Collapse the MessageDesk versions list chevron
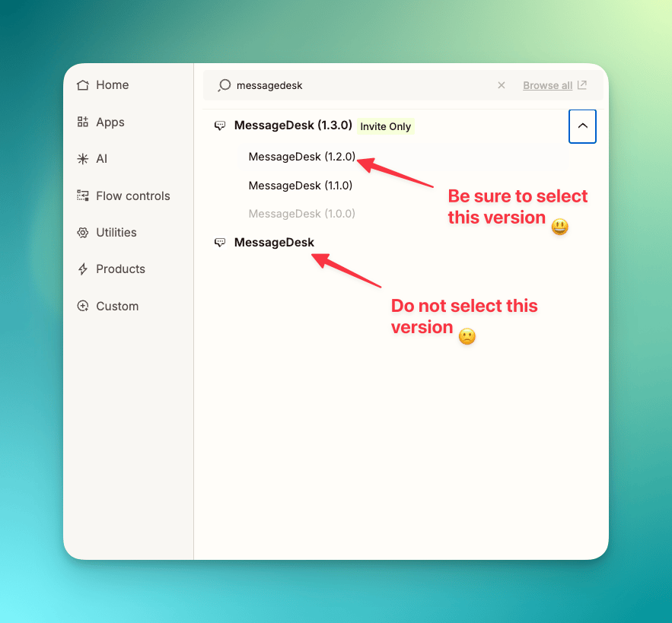The width and height of the screenshot is (672, 623). tap(582, 126)
